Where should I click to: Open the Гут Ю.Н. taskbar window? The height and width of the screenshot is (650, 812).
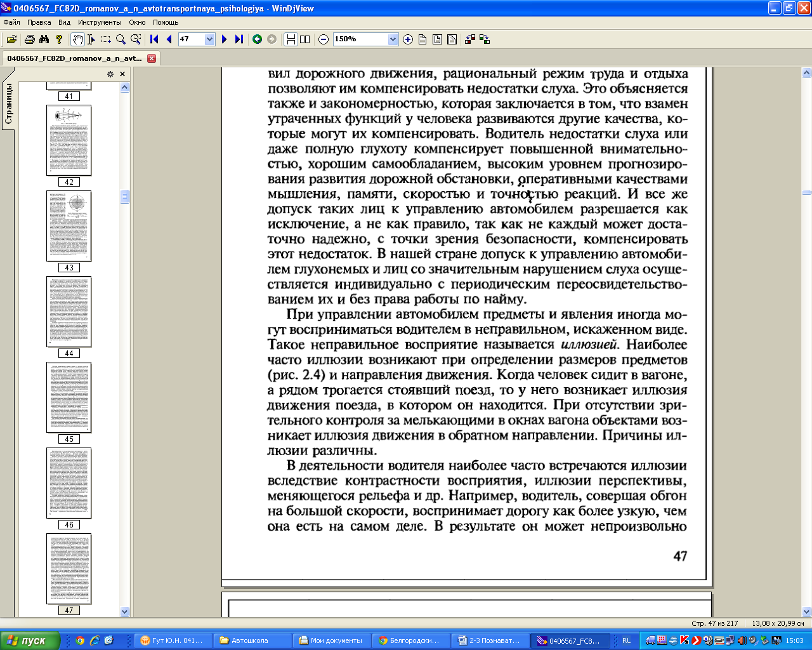[173, 640]
